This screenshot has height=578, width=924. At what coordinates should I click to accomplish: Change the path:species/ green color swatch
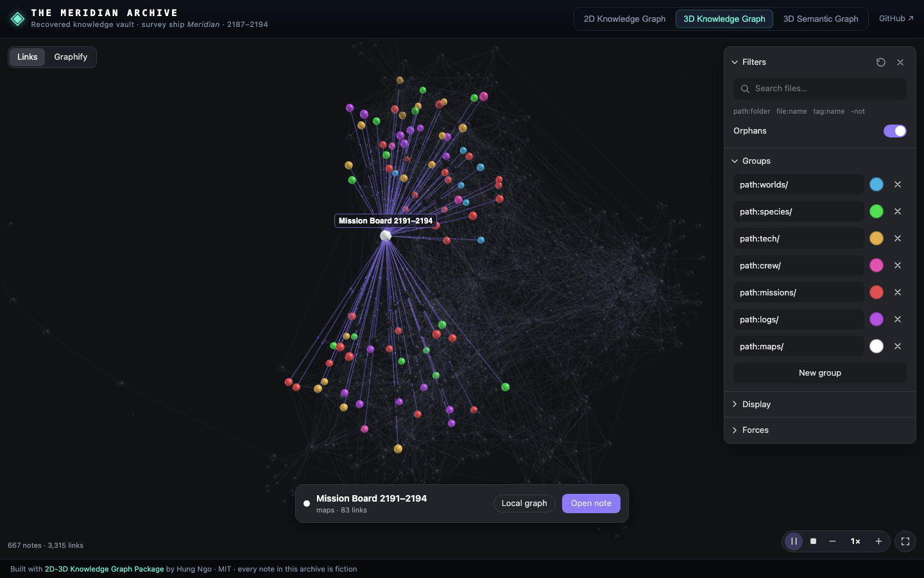877,211
